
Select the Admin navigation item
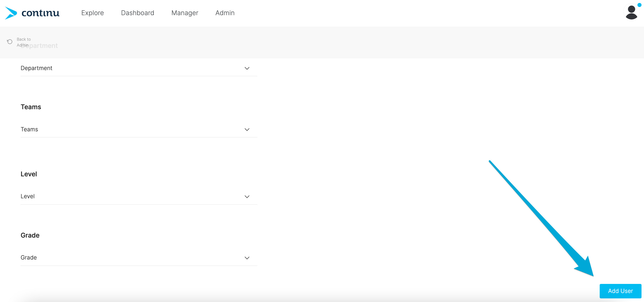(x=225, y=13)
